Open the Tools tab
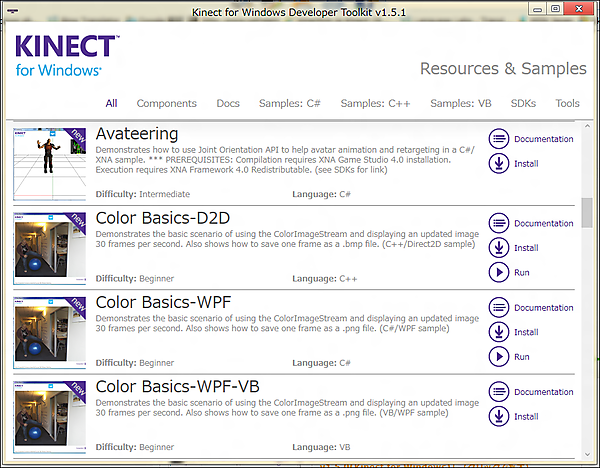600x468 pixels. point(567,103)
